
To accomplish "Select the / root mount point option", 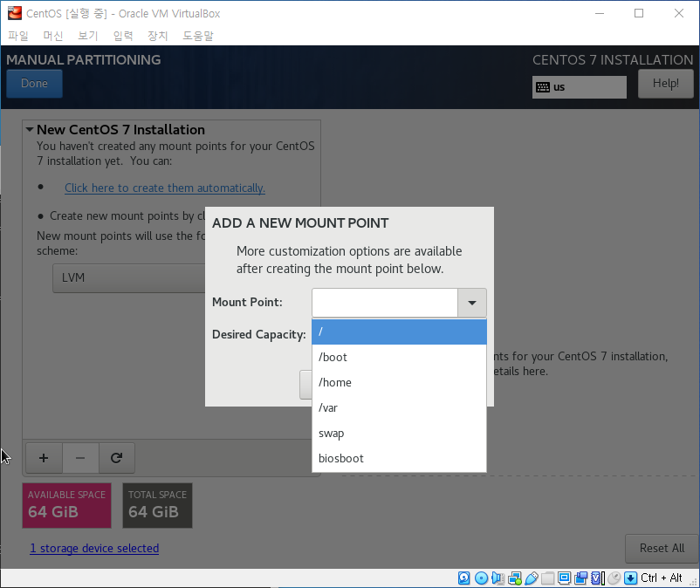I will coord(399,332).
